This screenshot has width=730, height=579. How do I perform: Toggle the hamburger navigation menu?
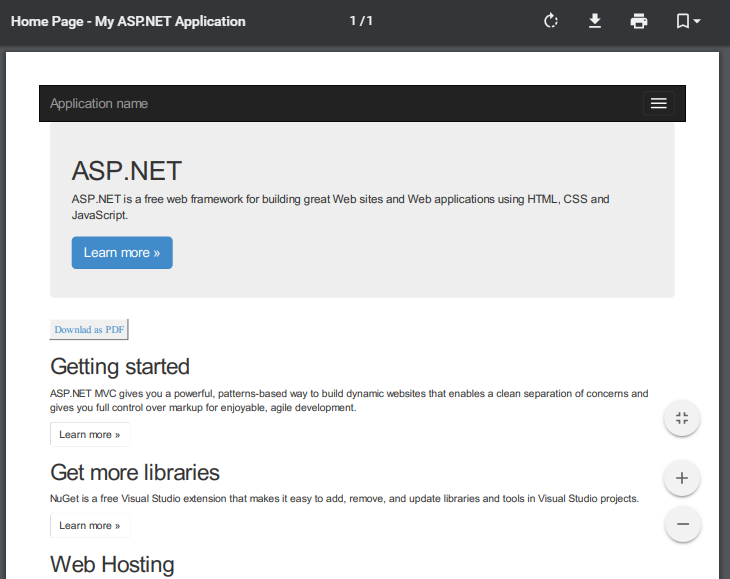[658, 103]
